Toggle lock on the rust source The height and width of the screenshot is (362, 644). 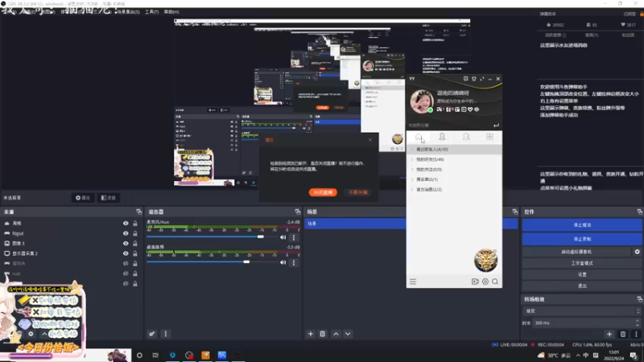click(135, 274)
